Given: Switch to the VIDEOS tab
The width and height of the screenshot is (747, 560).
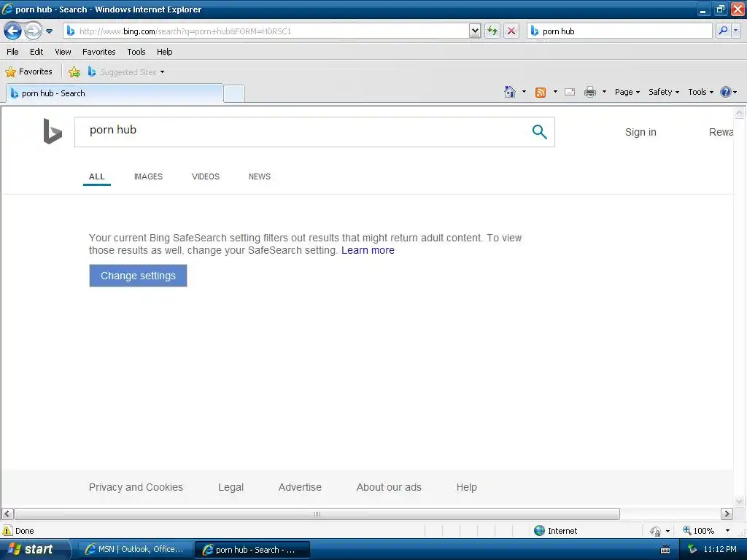Looking at the screenshot, I should 205,176.
